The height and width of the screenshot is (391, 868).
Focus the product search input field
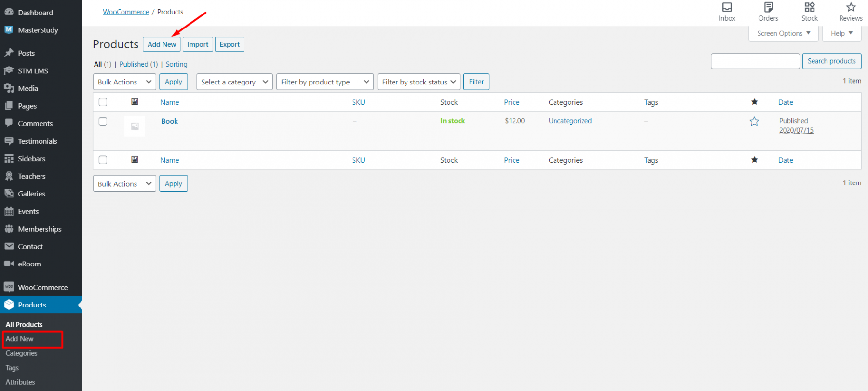tap(755, 61)
